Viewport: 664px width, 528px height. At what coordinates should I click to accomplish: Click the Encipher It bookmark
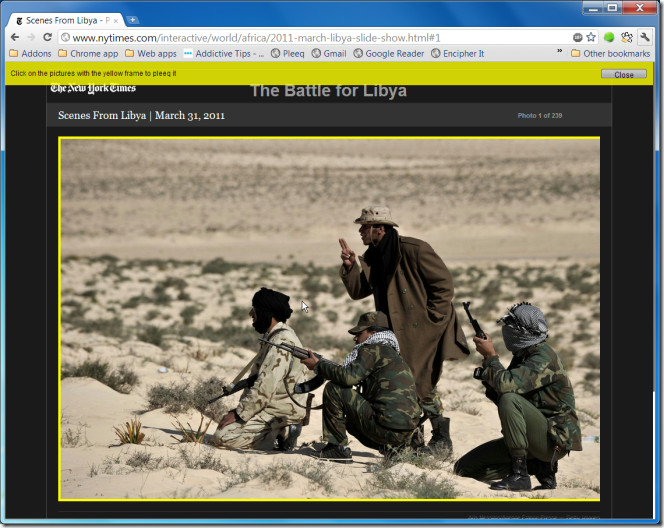pyautogui.click(x=457, y=53)
